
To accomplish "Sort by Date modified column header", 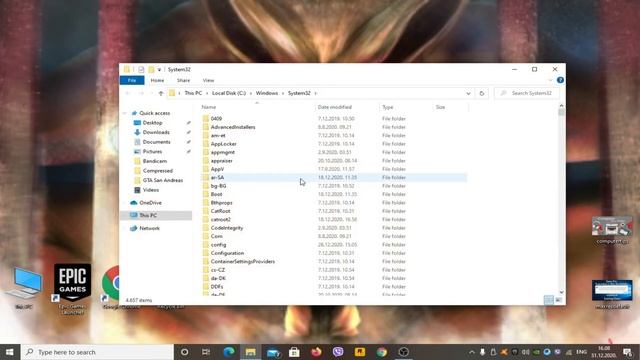I will 335,107.
